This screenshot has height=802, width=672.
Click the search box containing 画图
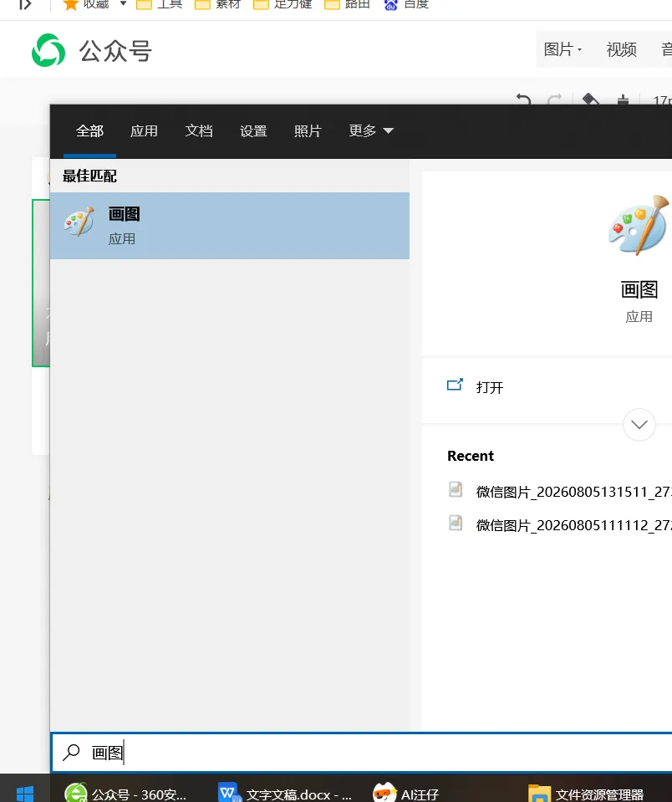point(361,753)
